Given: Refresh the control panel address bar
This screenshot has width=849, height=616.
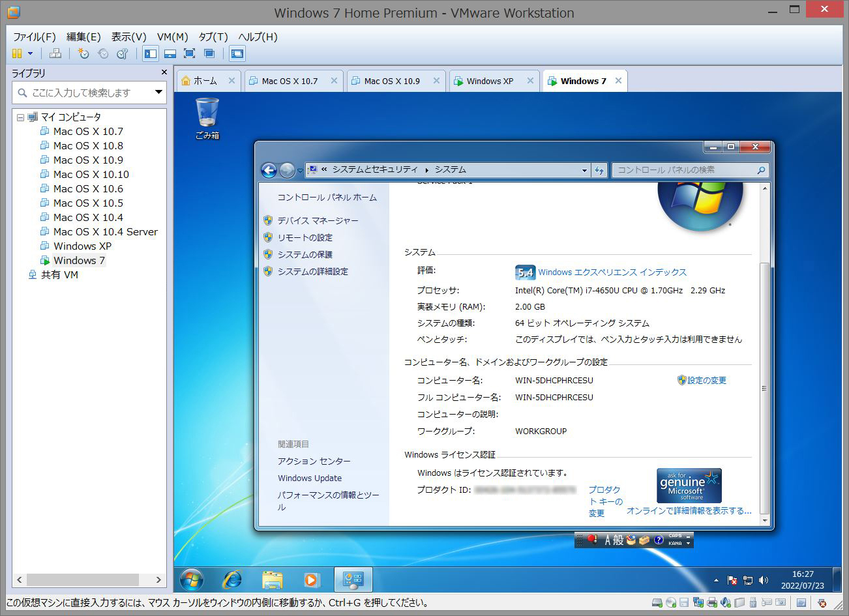Looking at the screenshot, I should pos(599,170).
